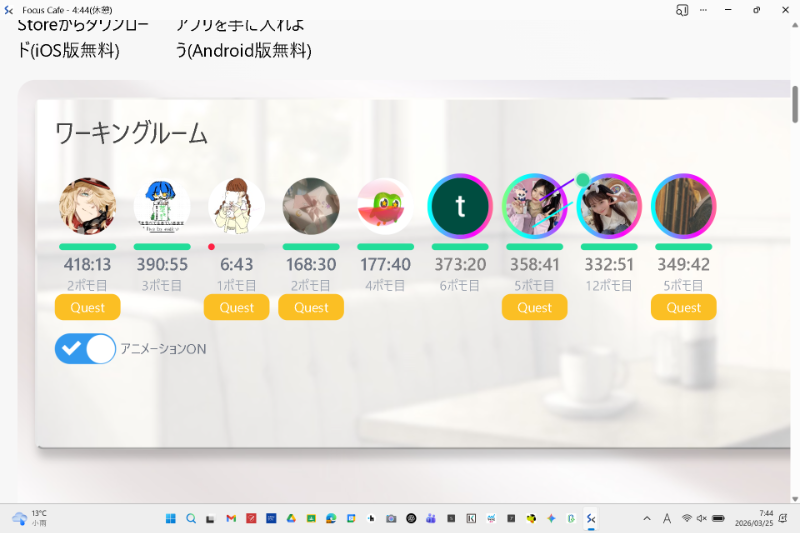Click the 6ポモ目 label
The height and width of the screenshot is (533, 800).
[x=460, y=286]
